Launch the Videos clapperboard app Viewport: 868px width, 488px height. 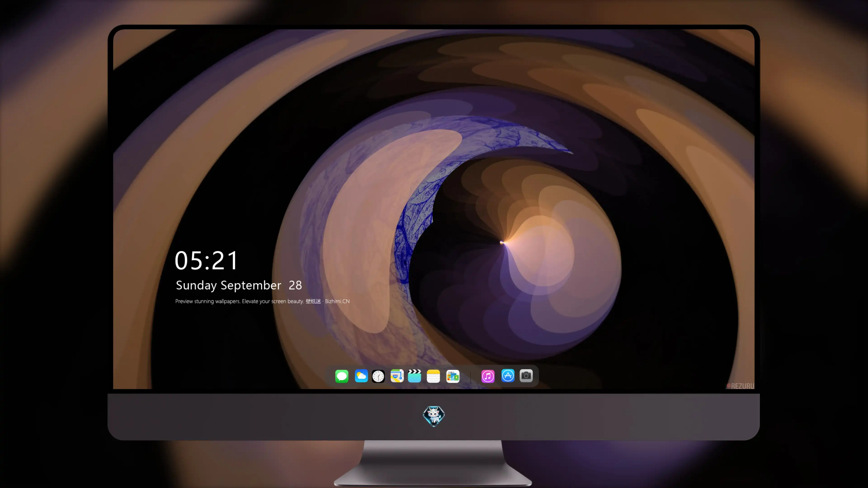click(x=415, y=376)
